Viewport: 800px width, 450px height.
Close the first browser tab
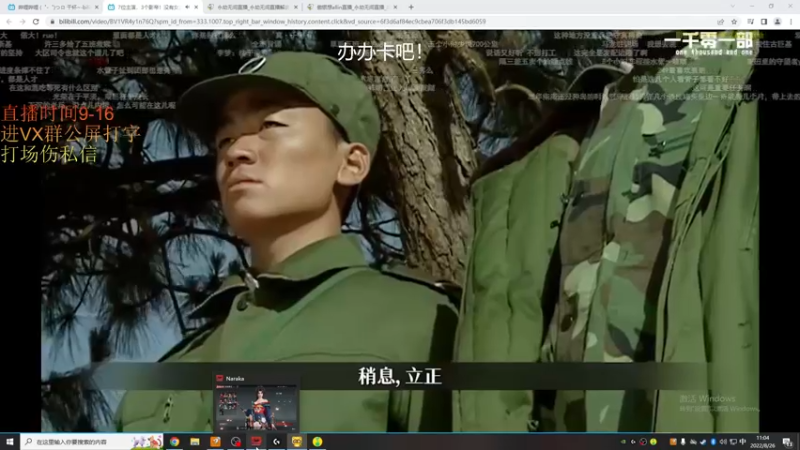96,7
